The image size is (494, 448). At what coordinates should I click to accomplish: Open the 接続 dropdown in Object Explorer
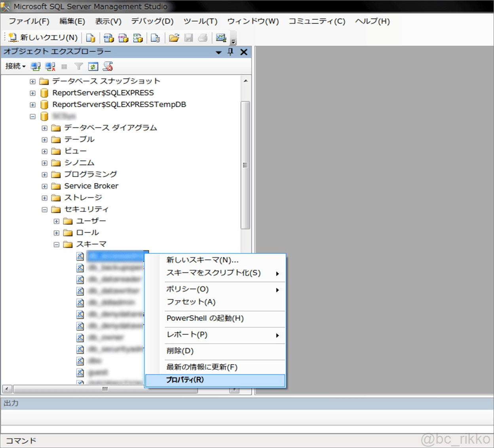point(15,66)
